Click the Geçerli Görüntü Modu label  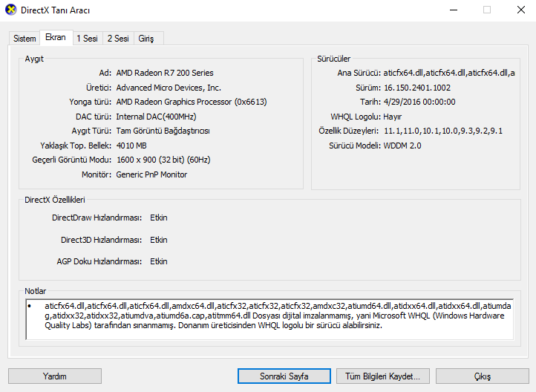[x=72, y=160]
